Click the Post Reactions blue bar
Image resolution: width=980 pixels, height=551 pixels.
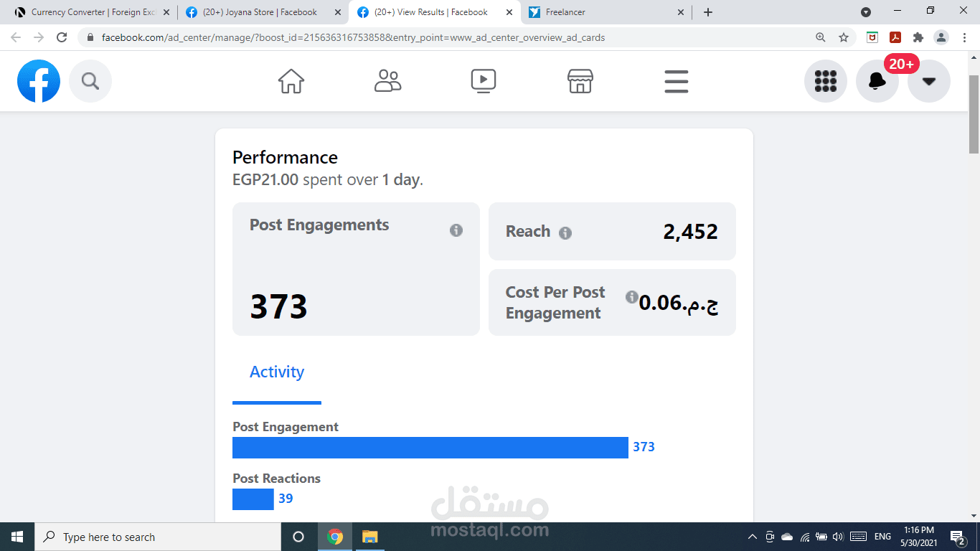(253, 499)
